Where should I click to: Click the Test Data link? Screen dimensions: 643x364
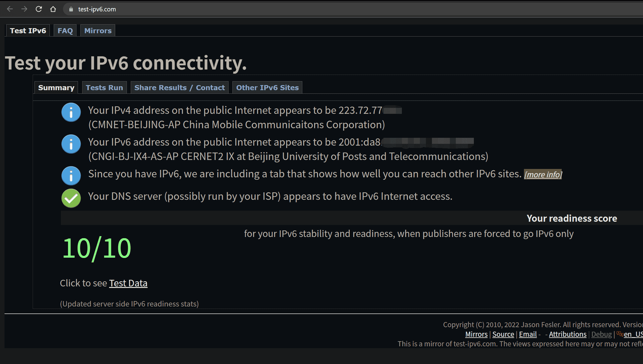[128, 283]
